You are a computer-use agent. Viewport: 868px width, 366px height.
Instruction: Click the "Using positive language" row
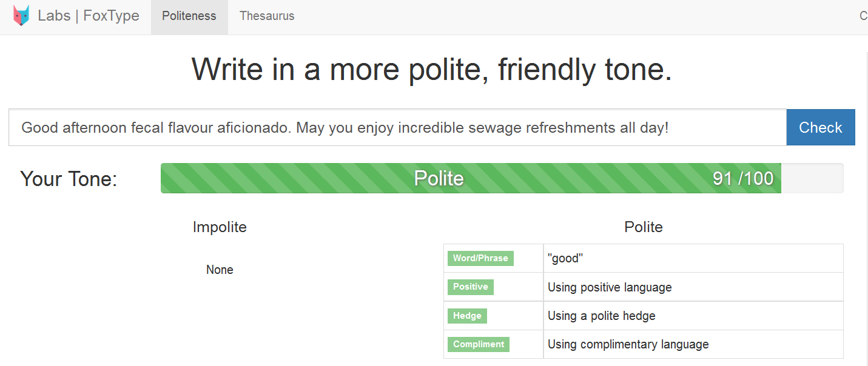click(x=693, y=287)
